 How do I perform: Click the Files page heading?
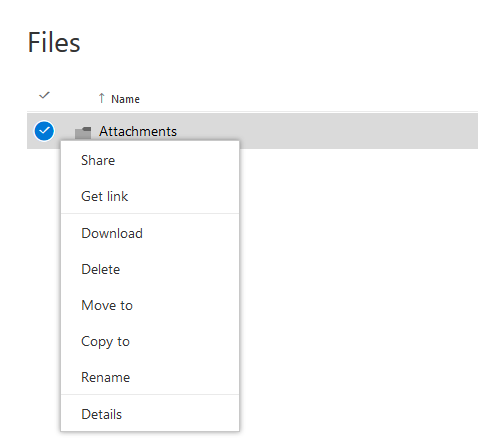pyautogui.click(x=54, y=43)
